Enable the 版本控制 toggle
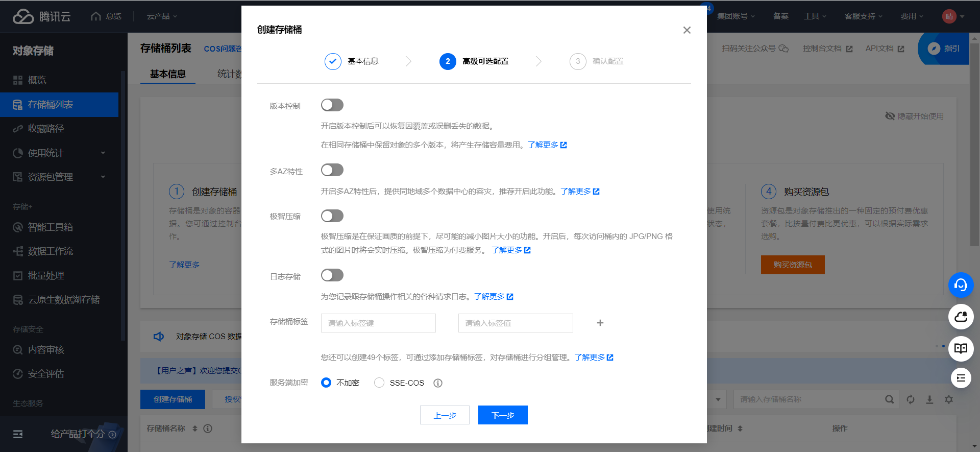The height and width of the screenshot is (452, 980). [x=332, y=105]
